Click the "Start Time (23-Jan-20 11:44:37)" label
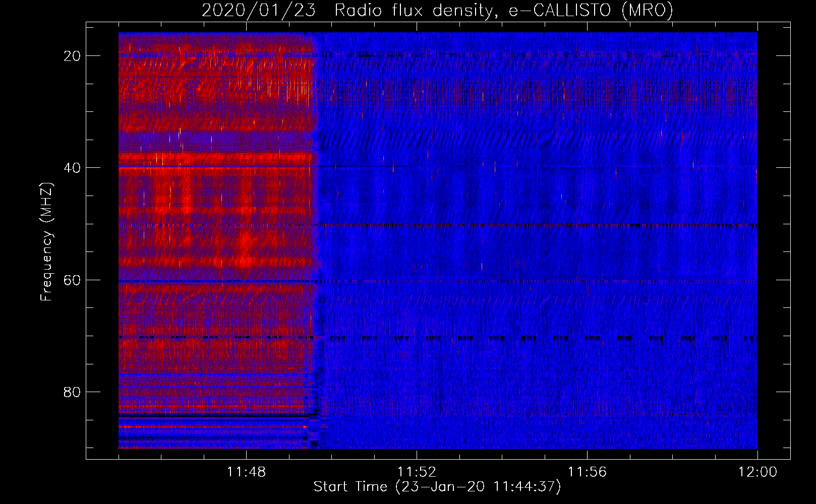 click(x=437, y=487)
